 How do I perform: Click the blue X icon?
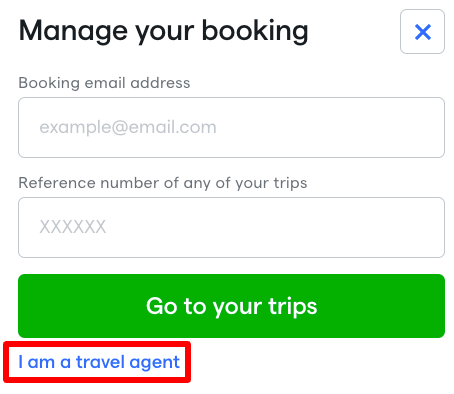pyautogui.click(x=422, y=32)
